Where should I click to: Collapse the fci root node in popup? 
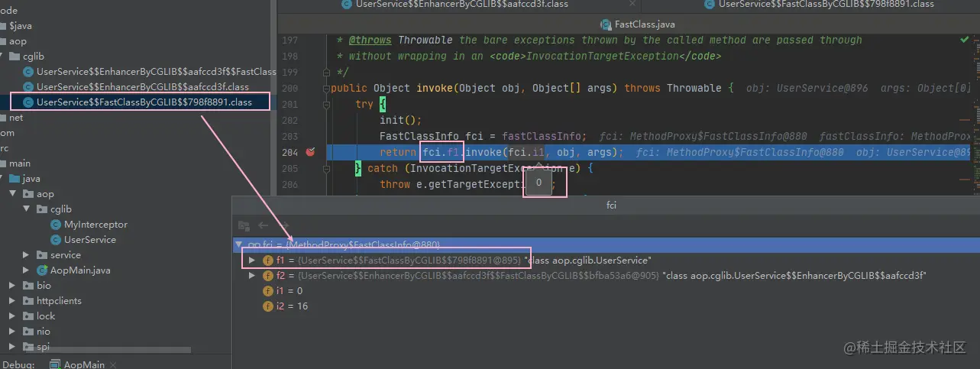239,245
